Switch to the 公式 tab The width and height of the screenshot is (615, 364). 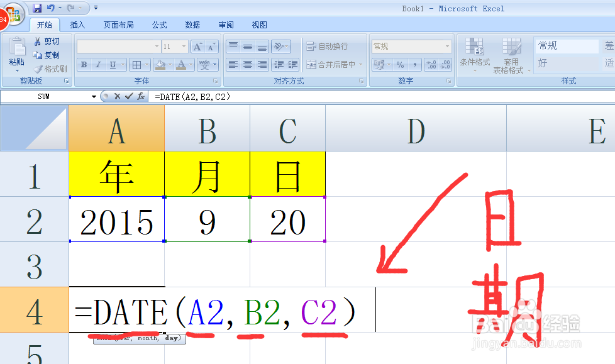coord(159,25)
